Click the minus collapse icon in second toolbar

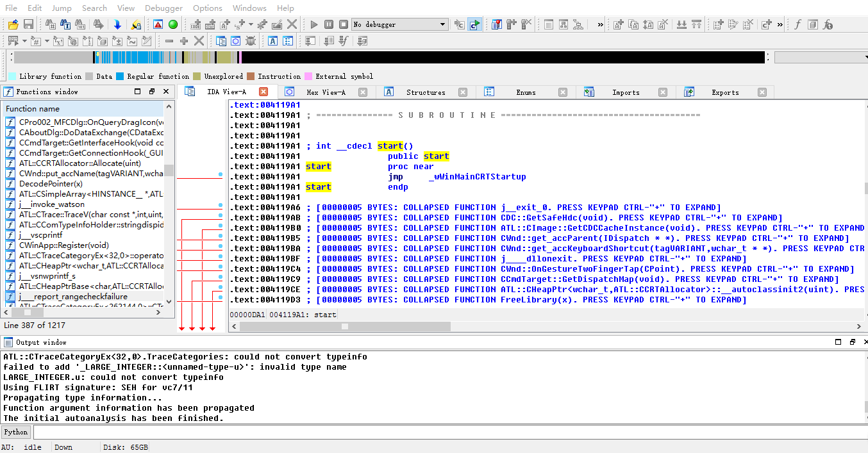click(x=169, y=41)
